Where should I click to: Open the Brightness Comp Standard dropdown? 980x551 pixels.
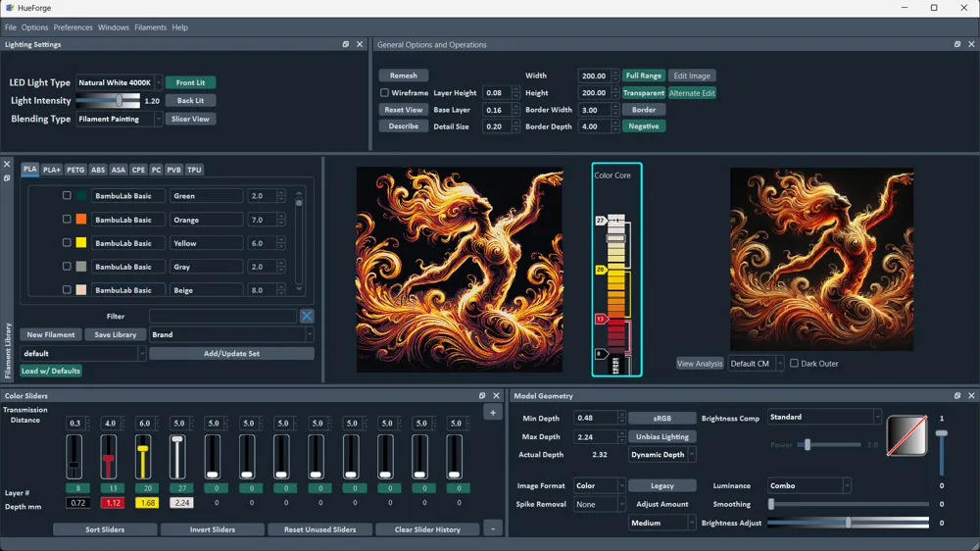click(x=824, y=417)
